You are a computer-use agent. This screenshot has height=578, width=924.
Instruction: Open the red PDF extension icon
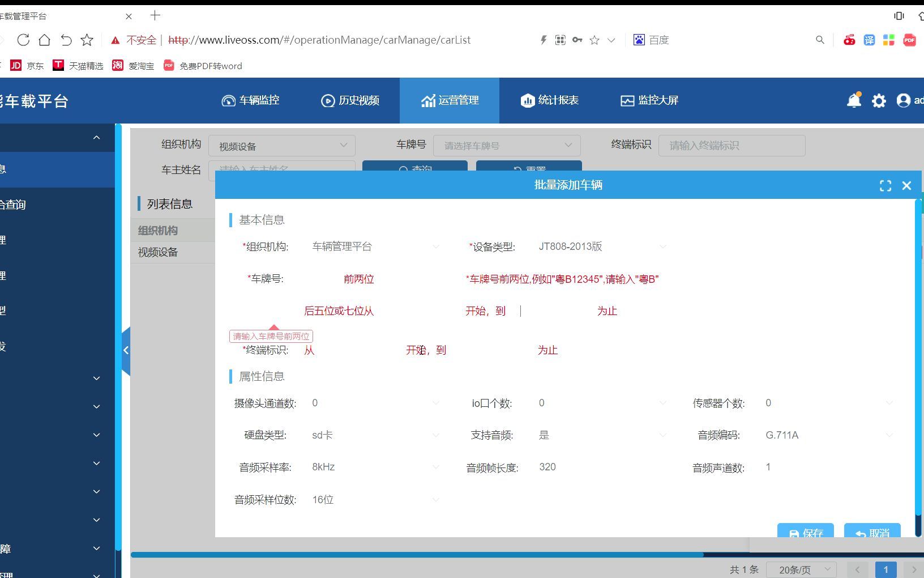tap(909, 40)
